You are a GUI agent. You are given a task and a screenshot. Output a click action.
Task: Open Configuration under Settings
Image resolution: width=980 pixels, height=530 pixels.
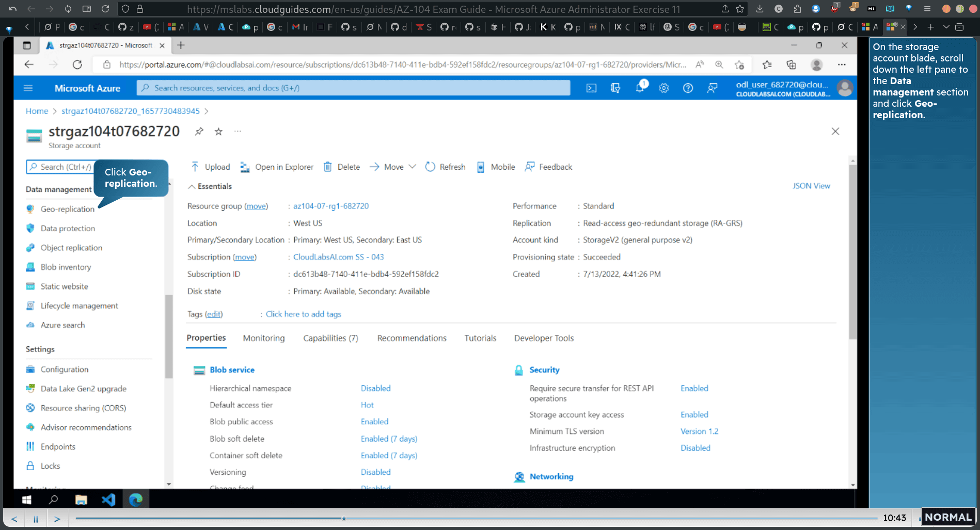(65, 370)
